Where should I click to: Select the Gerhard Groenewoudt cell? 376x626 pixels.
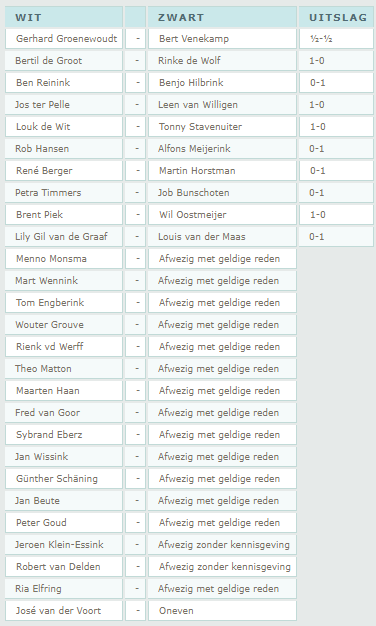click(x=64, y=39)
